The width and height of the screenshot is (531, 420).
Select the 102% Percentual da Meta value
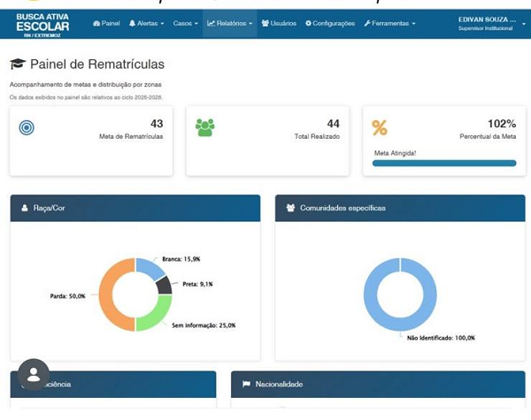click(502, 124)
